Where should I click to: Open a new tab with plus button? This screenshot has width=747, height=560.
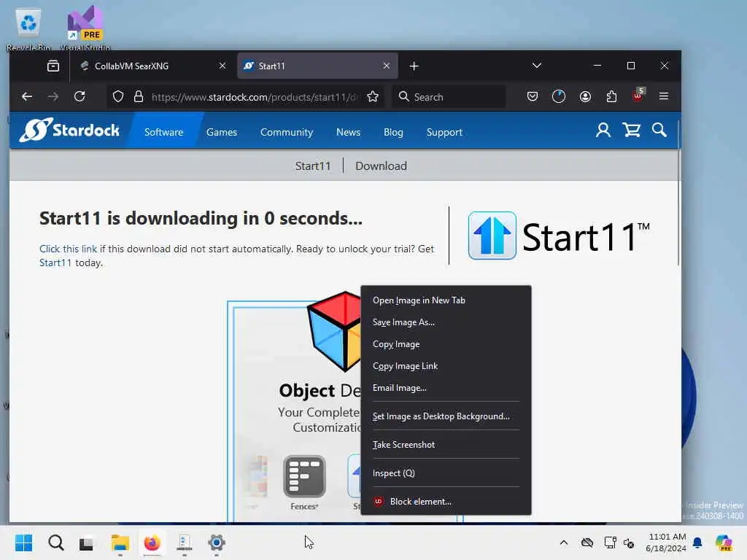coord(414,66)
